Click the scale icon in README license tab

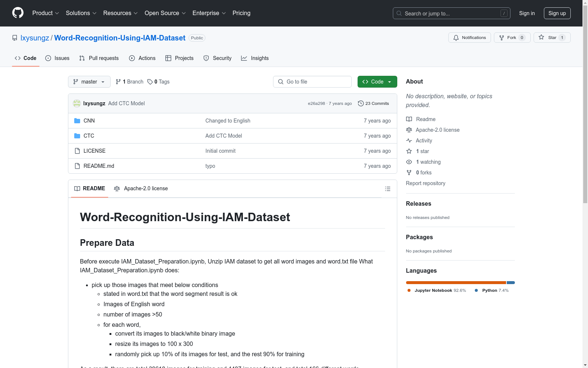[x=117, y=188]
